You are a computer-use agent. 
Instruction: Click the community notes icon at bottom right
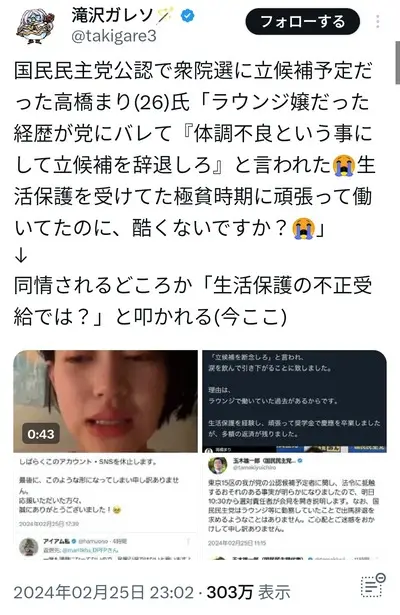(x=373, y=586)
